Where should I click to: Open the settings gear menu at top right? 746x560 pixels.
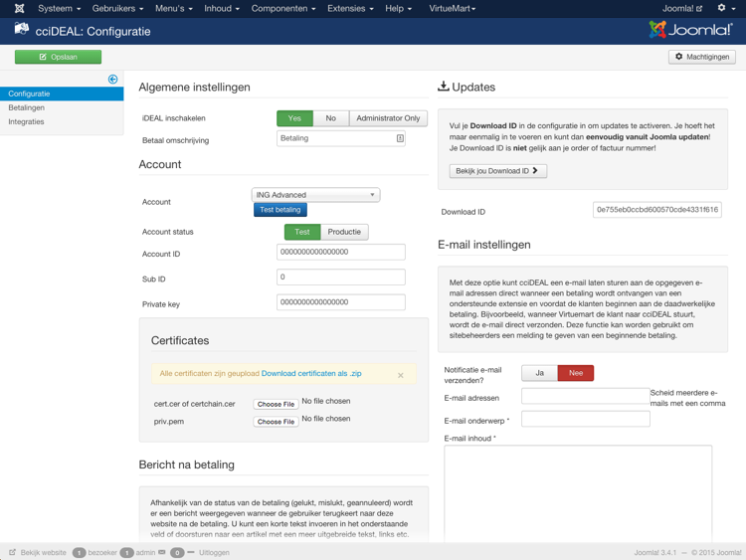pos(724,8)
